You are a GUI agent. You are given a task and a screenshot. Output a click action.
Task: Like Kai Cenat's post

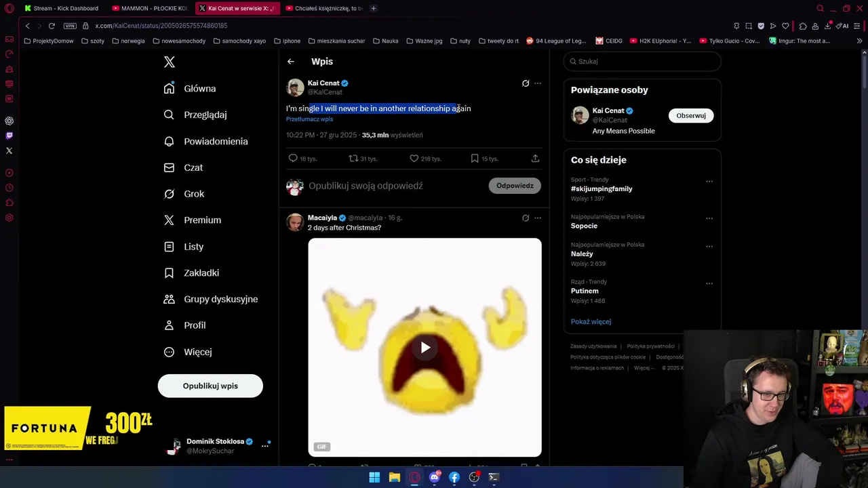414,159
